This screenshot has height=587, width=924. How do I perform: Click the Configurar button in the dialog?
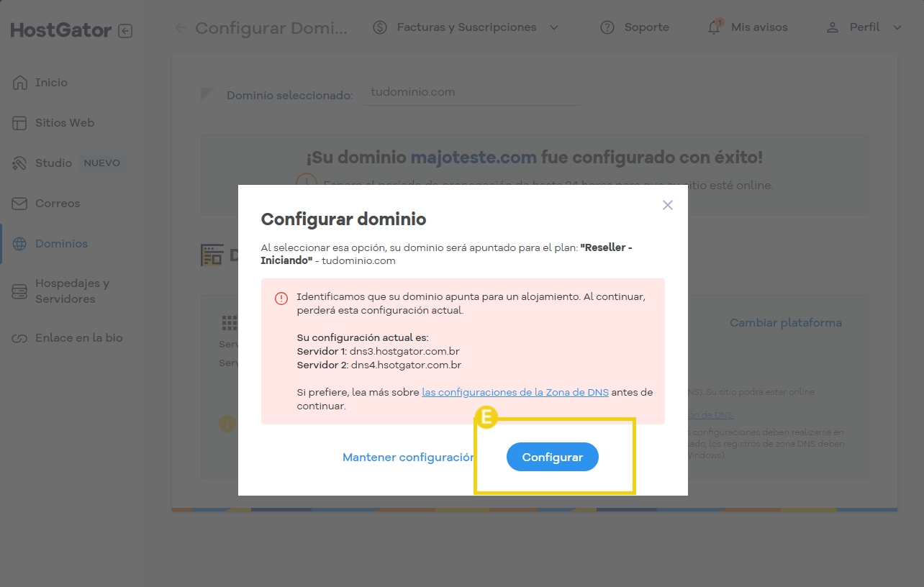(553, 457)
